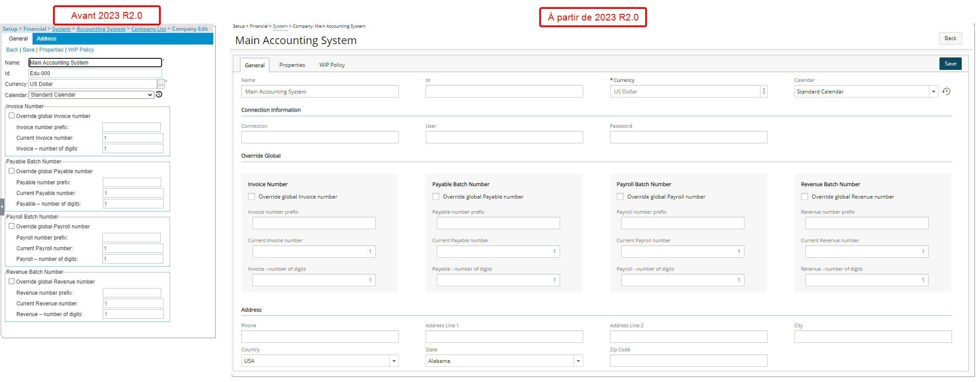The image size is (980, 382).
Task: Check Override global Payable number in old layout
Action: [x=12, y=171]
